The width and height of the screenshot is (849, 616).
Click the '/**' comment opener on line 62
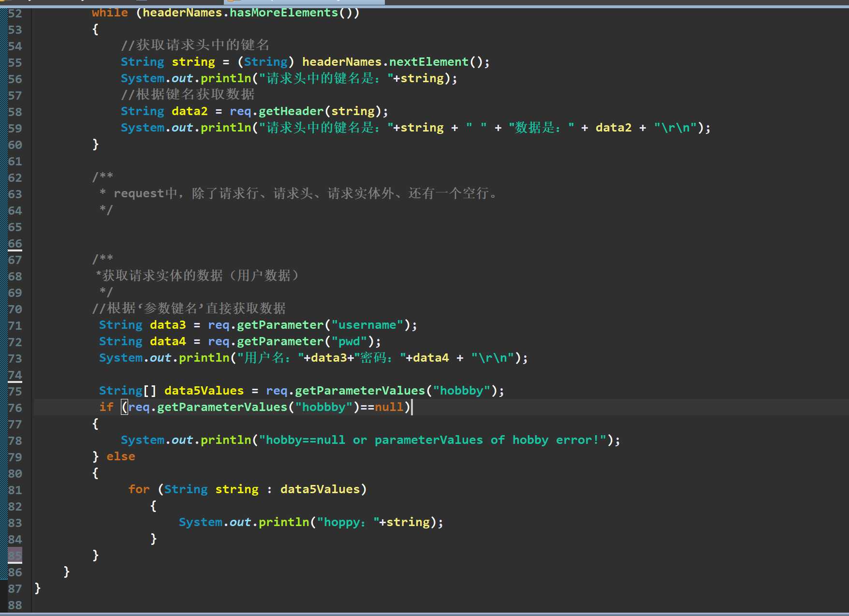(102, 176)
